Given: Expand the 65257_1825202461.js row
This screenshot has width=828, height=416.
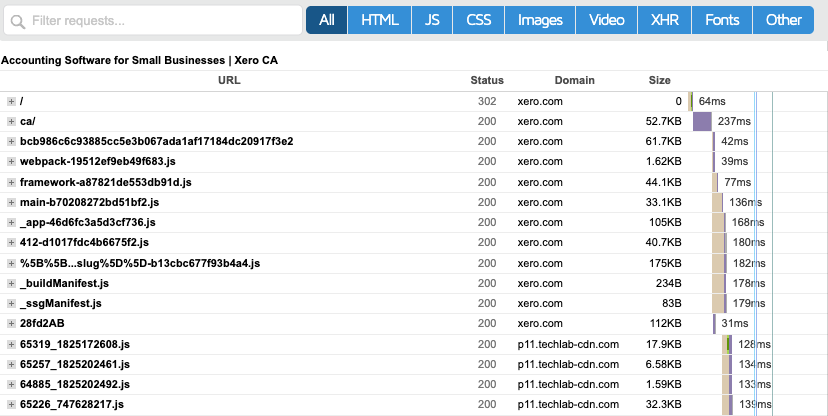Looking at the screenshot, I should [x=11, y=364].
